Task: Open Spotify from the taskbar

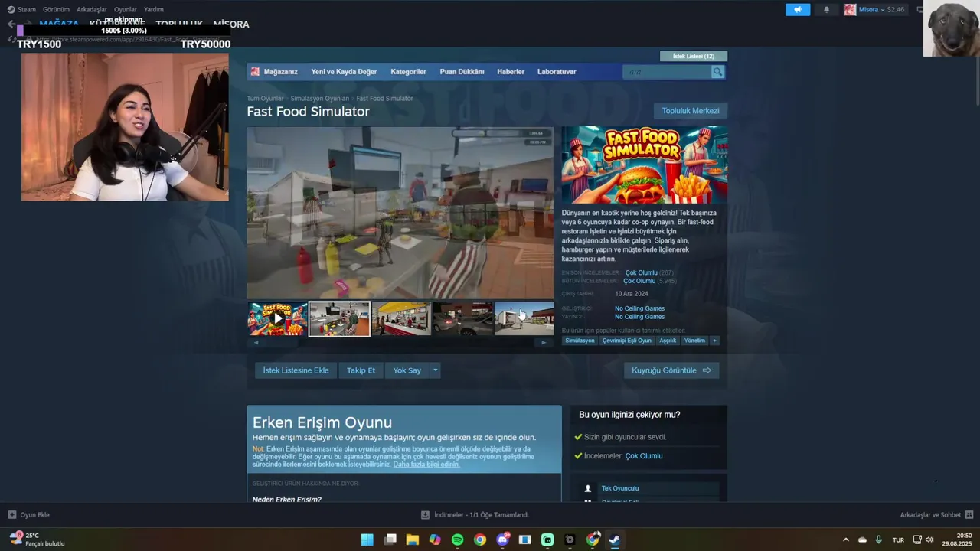Action: 457,540
